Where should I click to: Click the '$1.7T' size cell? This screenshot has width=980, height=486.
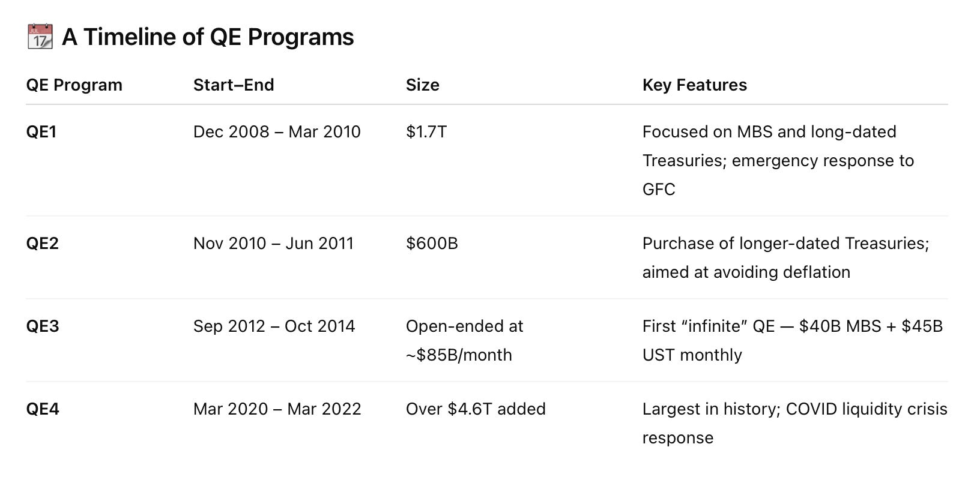click(x=426, y=132)
